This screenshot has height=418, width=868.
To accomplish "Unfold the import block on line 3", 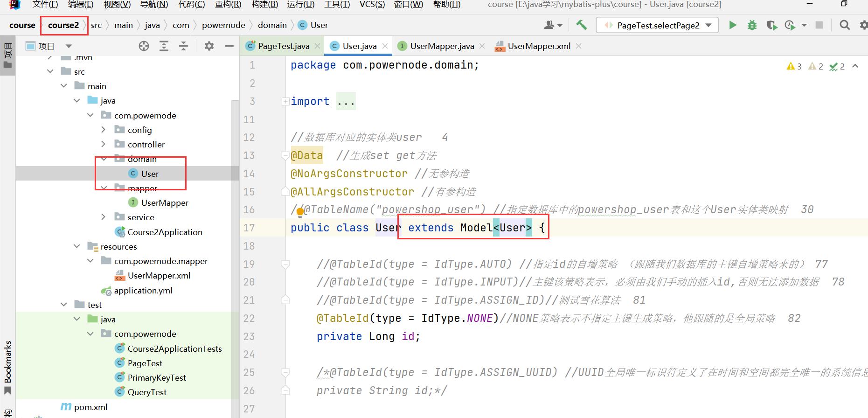I will [285, 101].
